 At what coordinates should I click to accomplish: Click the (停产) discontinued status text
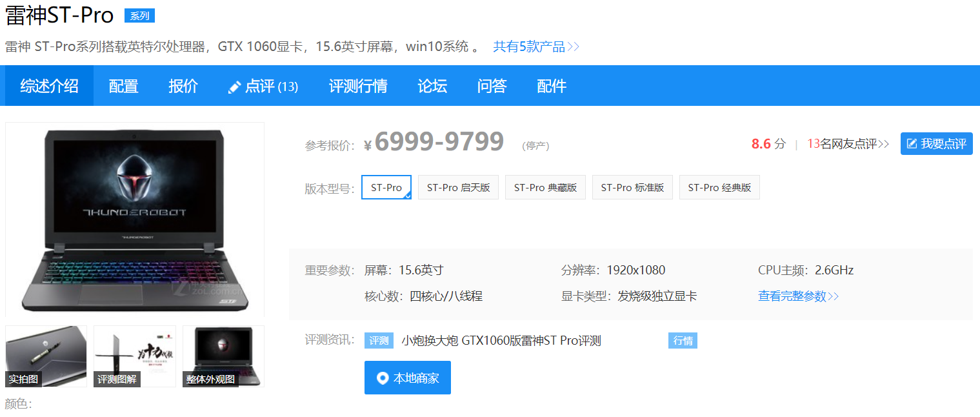pyautogui.click(x=535, y=146)
